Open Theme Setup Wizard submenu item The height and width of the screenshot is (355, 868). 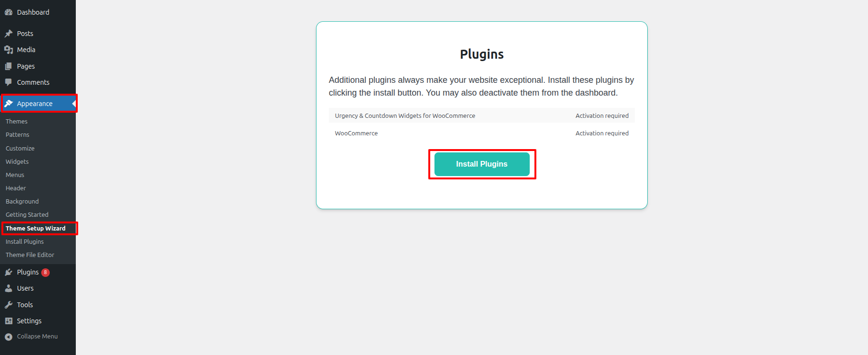click(x=36, y=229)
